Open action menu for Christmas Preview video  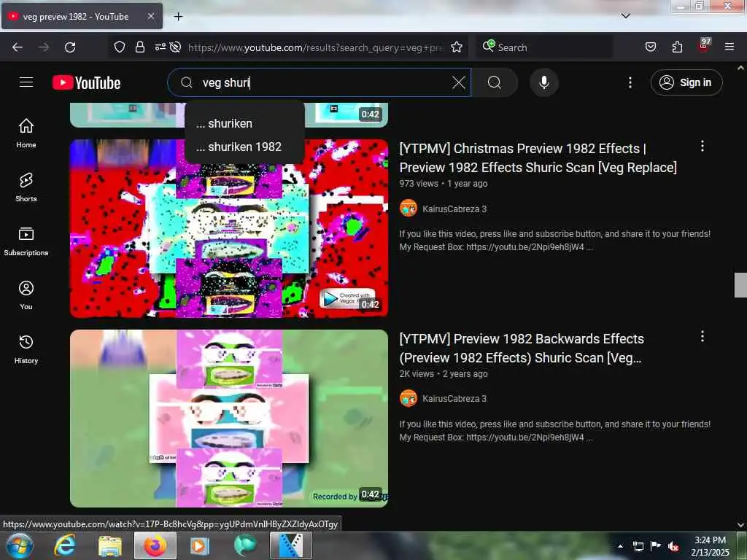coord(702,146)
